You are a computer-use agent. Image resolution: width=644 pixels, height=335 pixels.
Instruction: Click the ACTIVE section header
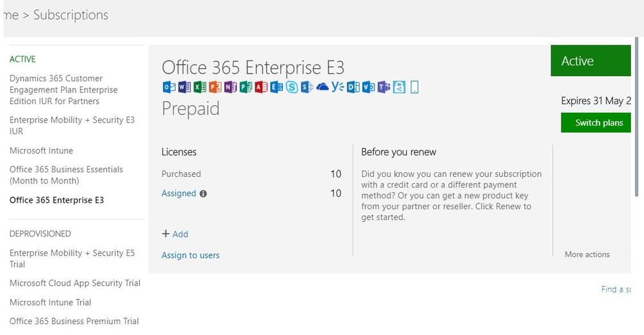(23, 59)
